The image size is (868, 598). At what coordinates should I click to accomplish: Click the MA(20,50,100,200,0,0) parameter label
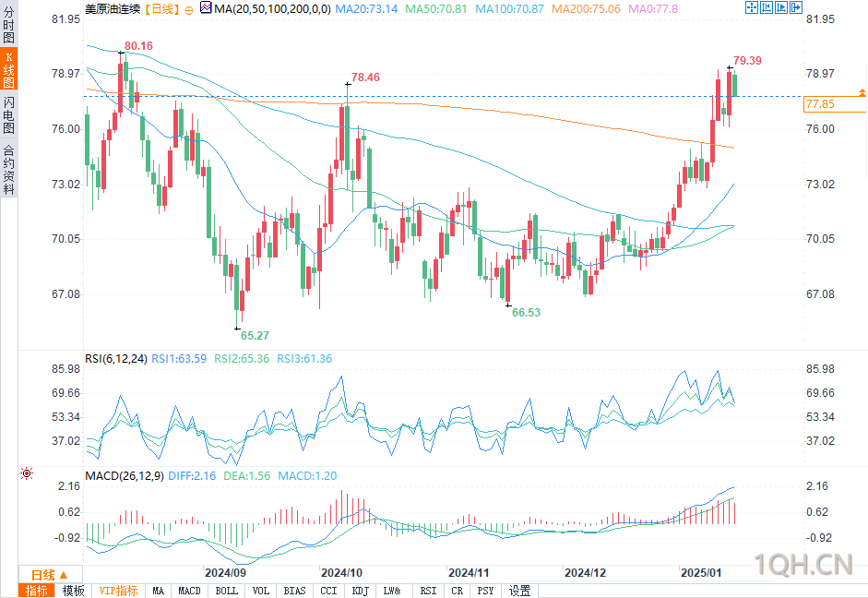(x=272, y=9)
